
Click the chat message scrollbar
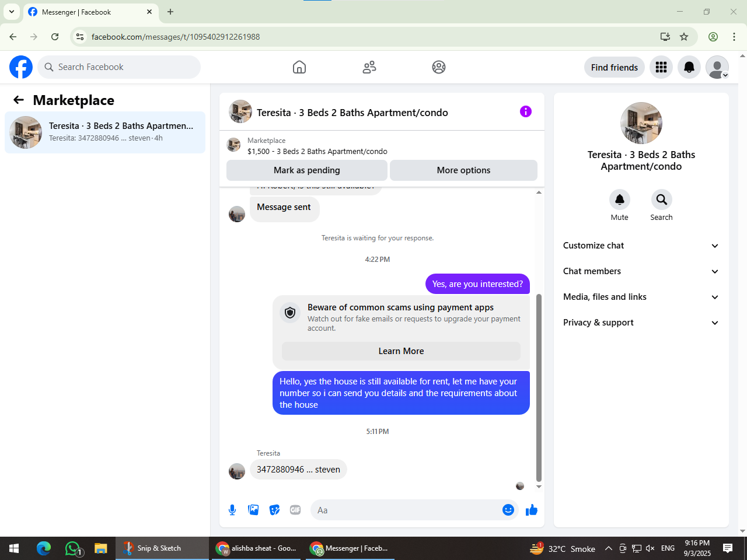pos(539,388)
